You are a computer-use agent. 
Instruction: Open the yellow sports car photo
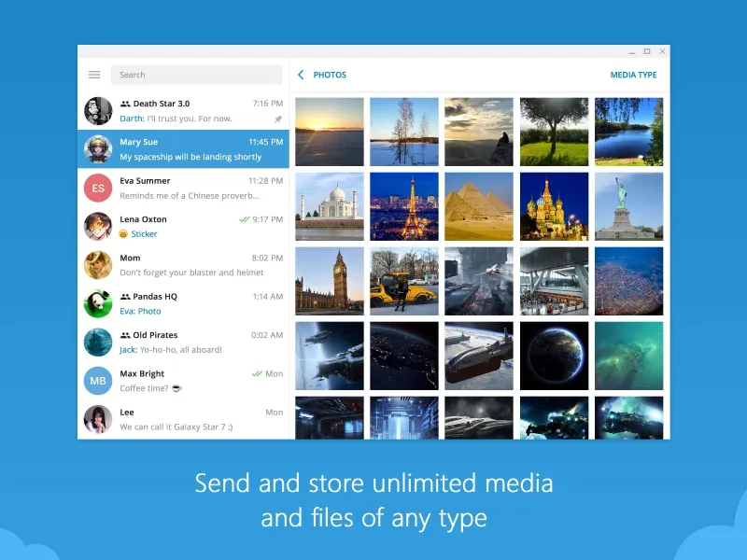point(404,281)
